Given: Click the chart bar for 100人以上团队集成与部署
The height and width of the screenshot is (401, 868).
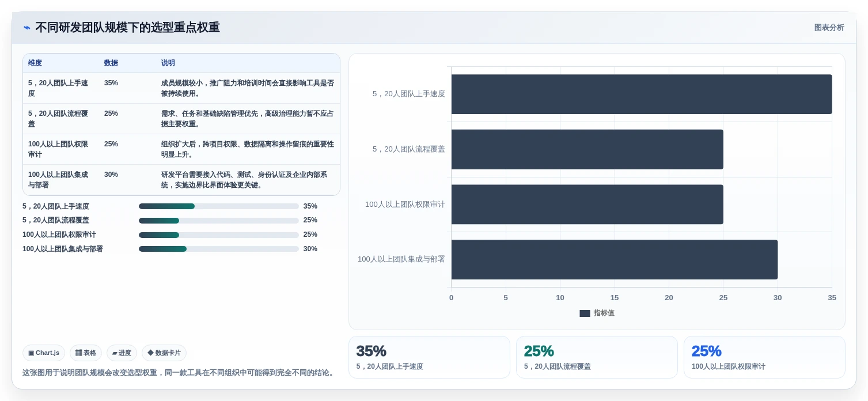Looking at the screenshot, I should click(615, 259).
